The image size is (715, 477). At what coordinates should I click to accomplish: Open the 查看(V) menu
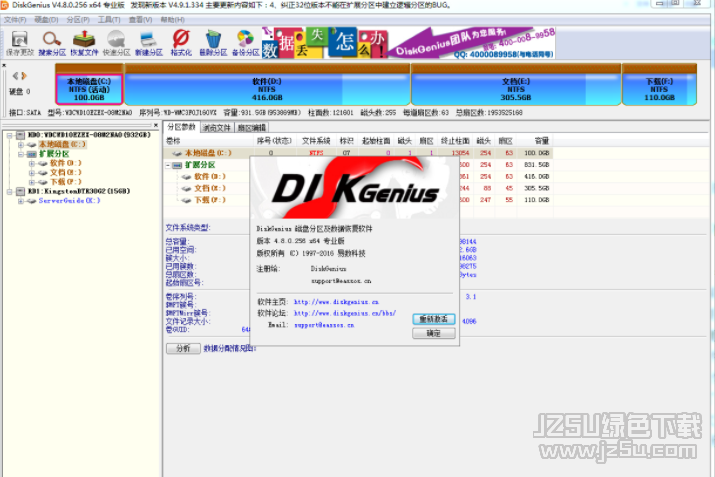click(140, 20)
